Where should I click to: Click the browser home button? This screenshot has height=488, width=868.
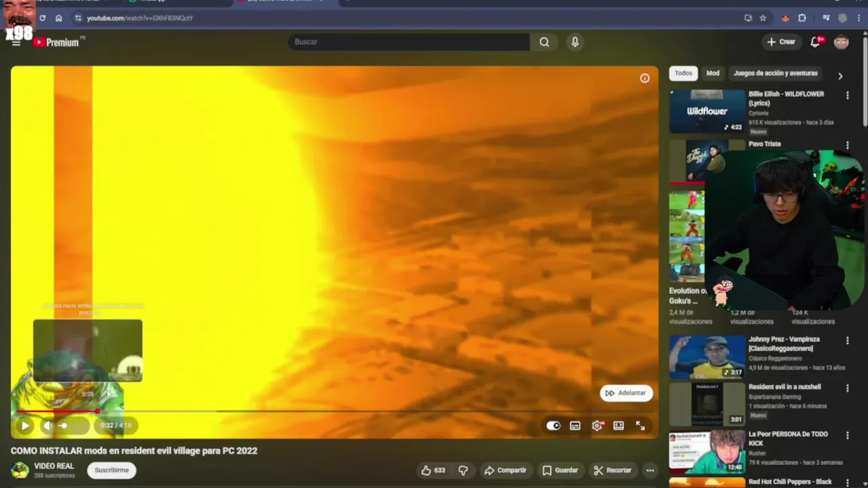pyautogui.click(x=58, y=18)
